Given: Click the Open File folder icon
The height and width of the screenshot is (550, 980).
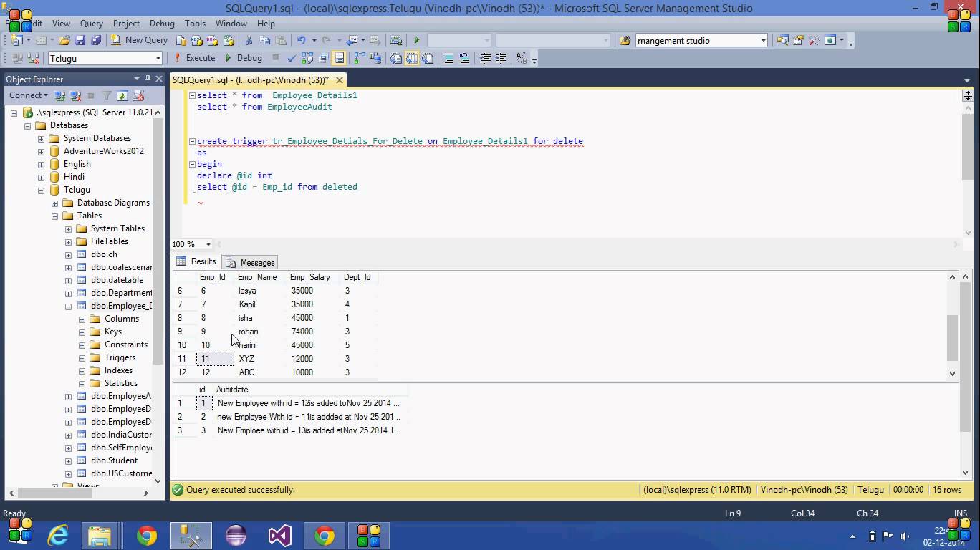Looking at the screenshot, I should [x=64, y=40].
